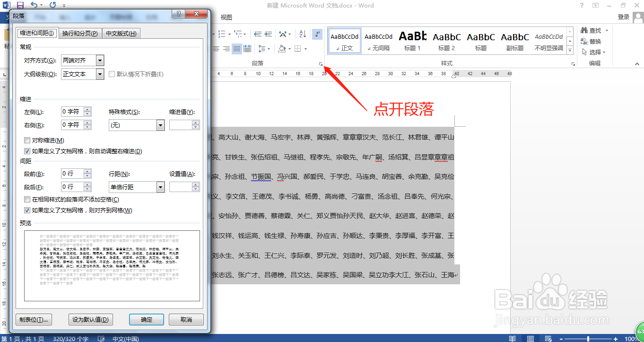Click the 确定 button
Screen dimensions: 644x342
146,319
